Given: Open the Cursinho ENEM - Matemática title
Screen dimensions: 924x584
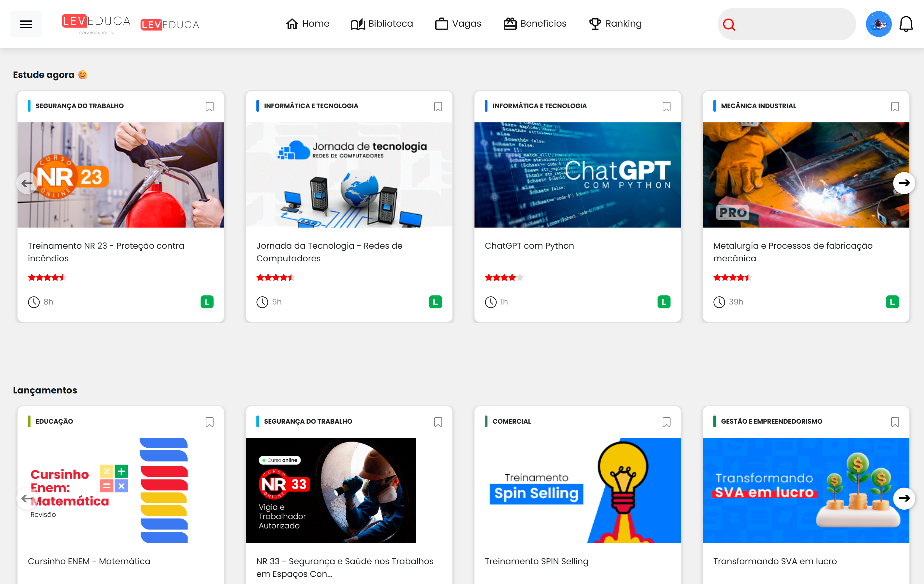Looking at the screenshot, I should click(89, 561).
